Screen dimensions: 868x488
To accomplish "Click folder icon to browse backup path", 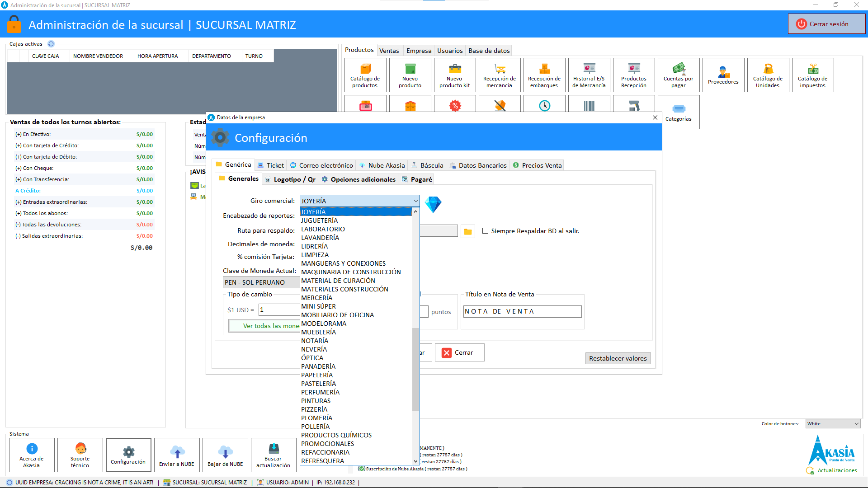I will click(x=468, y=231).
